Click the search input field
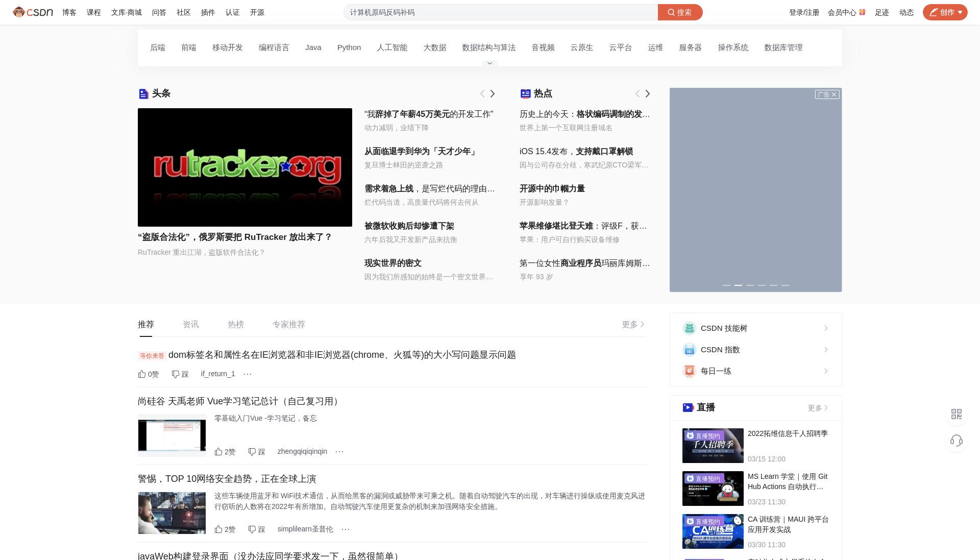 pyautogui.click(x=500, y=12)
